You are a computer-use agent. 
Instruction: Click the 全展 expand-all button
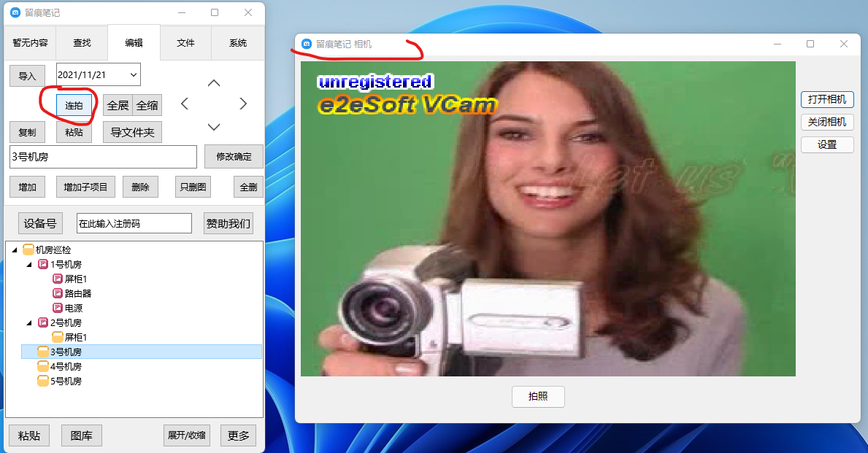[x=118, y=105]
